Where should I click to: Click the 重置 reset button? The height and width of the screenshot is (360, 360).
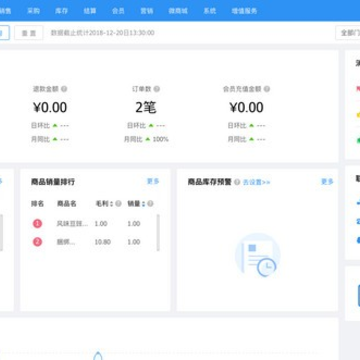[x=29, y=33]
